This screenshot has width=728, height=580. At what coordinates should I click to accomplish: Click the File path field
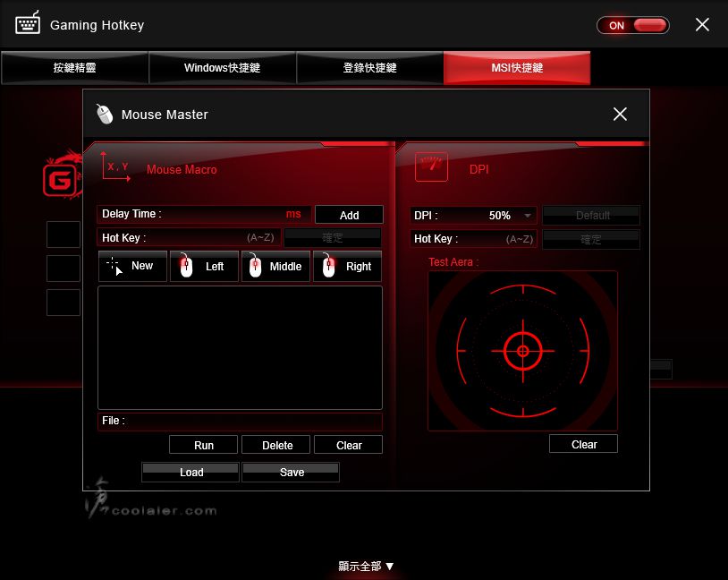(240, 421)
